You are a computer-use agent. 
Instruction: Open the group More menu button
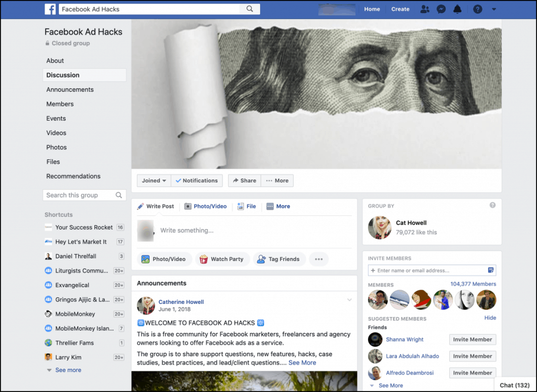click(277, 180)
